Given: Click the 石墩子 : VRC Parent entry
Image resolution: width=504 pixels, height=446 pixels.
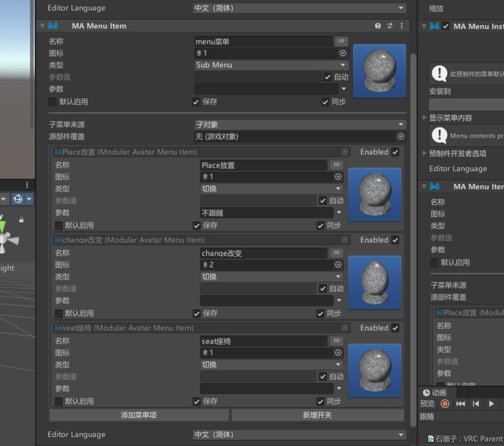Looking at the screenshot, I should pos(465,439).
